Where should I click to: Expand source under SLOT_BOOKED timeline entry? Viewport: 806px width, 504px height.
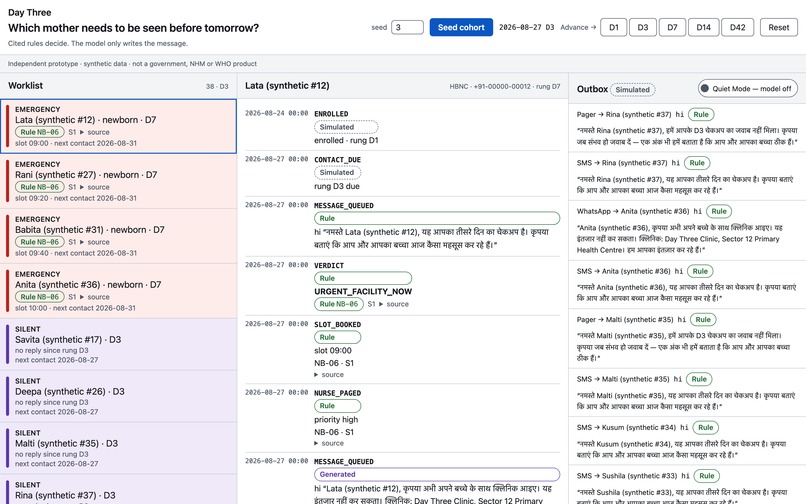tap(329, 374)
